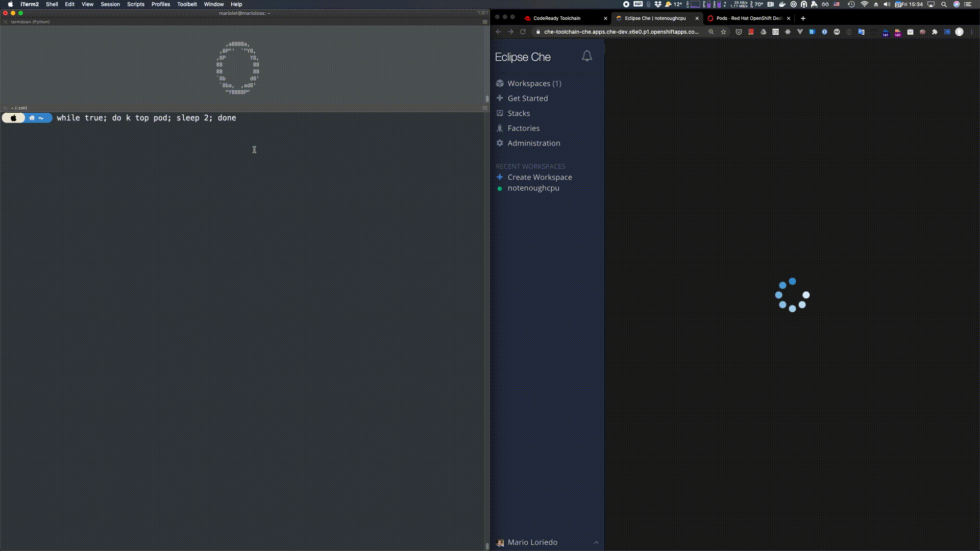Open the Get Started page

click(x=527, y=98)
